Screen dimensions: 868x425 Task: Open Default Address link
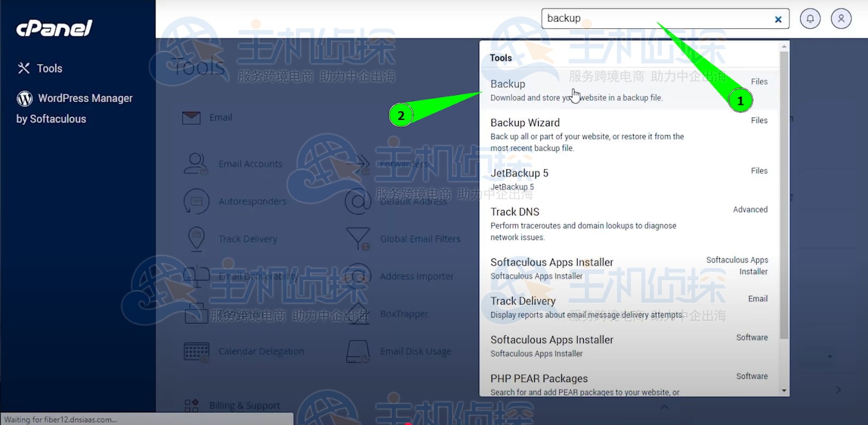tap(413, 201)
